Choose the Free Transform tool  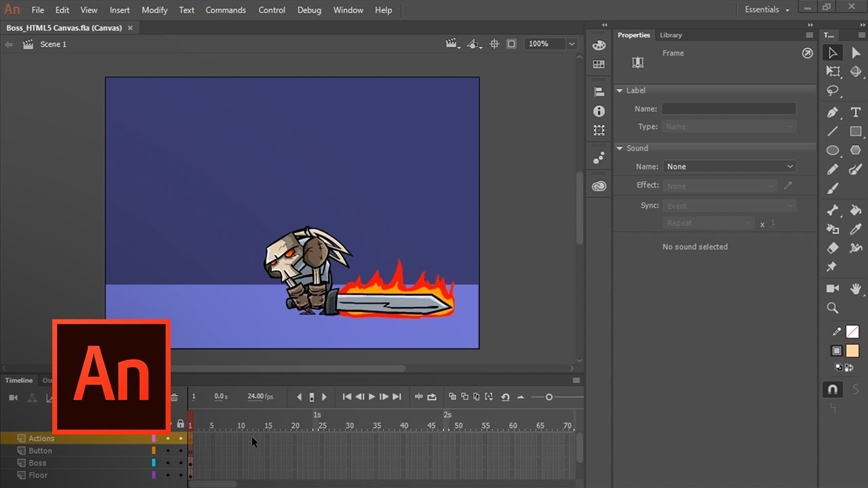pyautogui.click(x=833, y=71)
